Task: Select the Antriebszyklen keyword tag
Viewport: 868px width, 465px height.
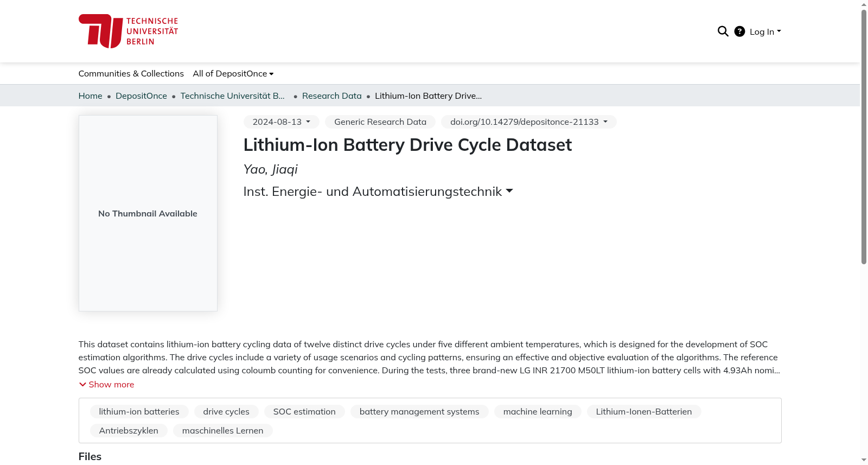Action: 129,431
